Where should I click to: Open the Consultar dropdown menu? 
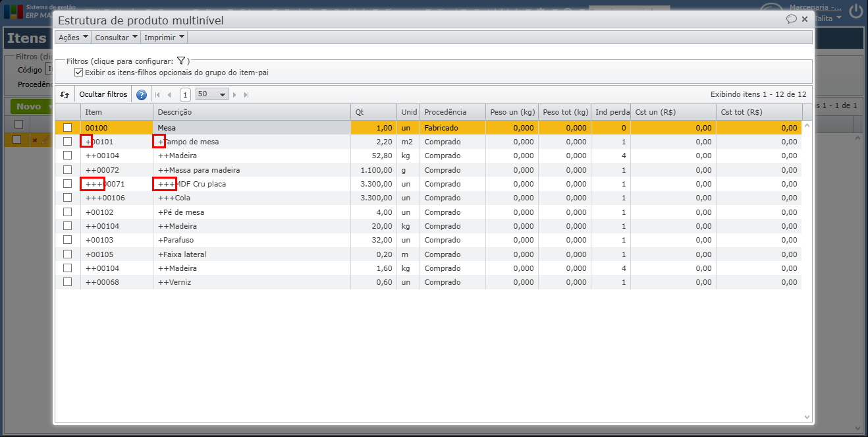tap(116, 38)
